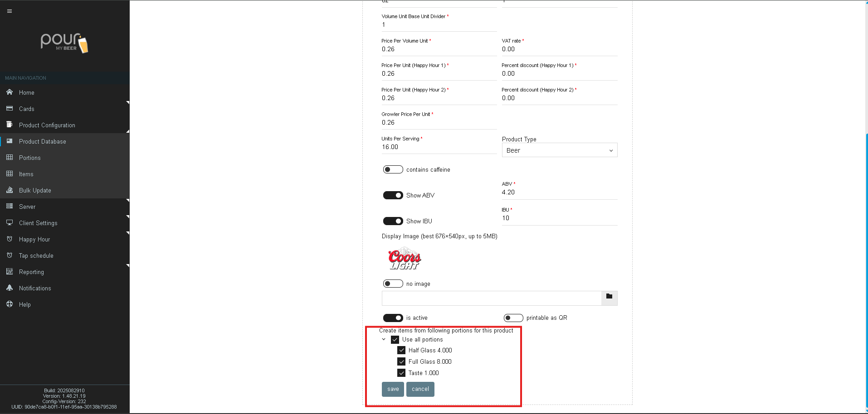This screenshot has height=414, width=868.
Task: Click the Cards icon in navigation
Action: coord(10,109)
